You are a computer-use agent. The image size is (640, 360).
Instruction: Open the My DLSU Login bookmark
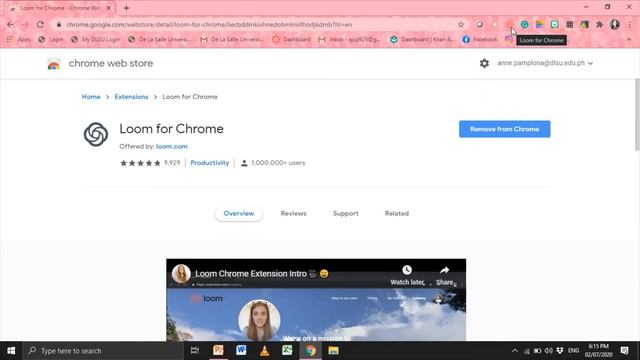pyautogui.click(x=96, y=39)
